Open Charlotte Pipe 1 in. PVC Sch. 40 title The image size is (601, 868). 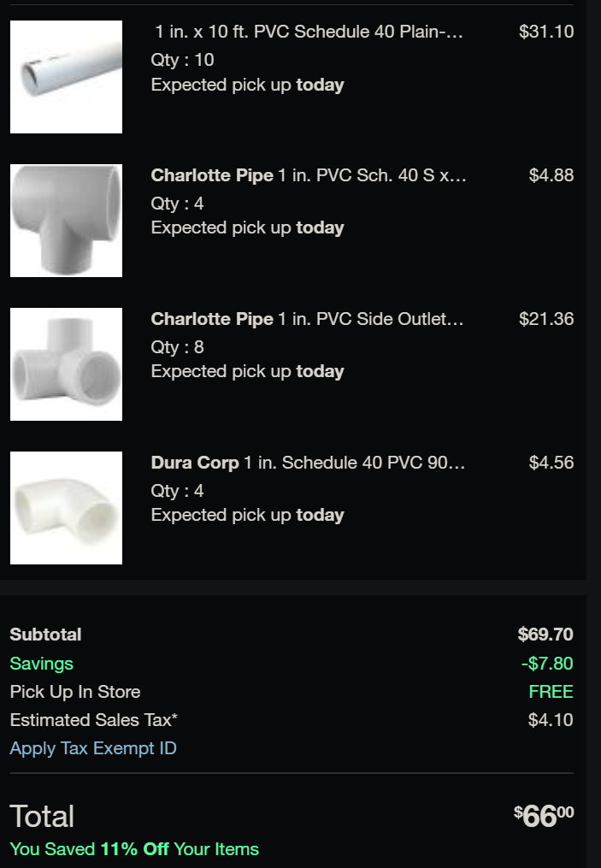[x=309, y=175]
